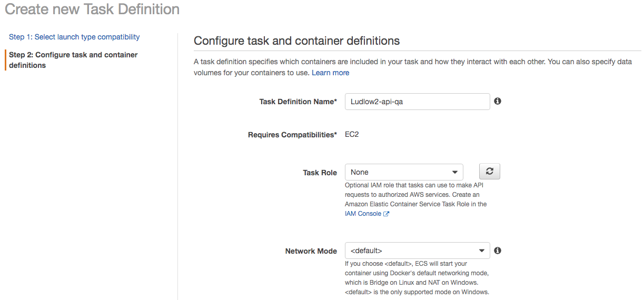644x300 pixels.
Task: Open the Learn more link
Action: pos(330,73)
